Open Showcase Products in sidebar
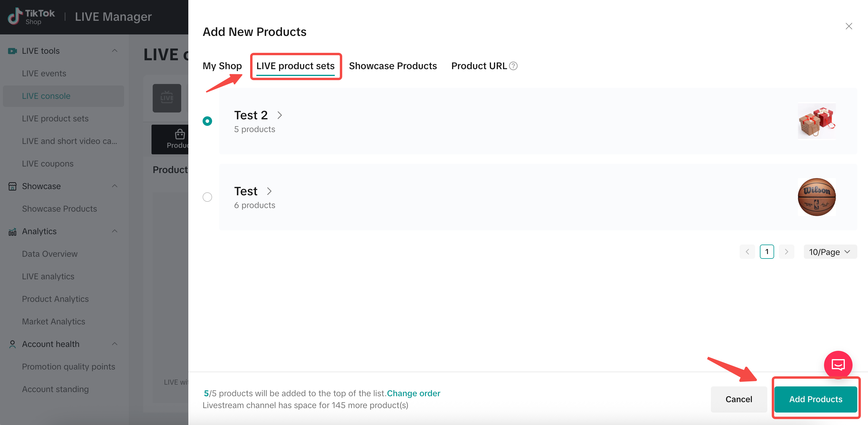The width and height of the screenshot is (868, 425). pos(60,209)
